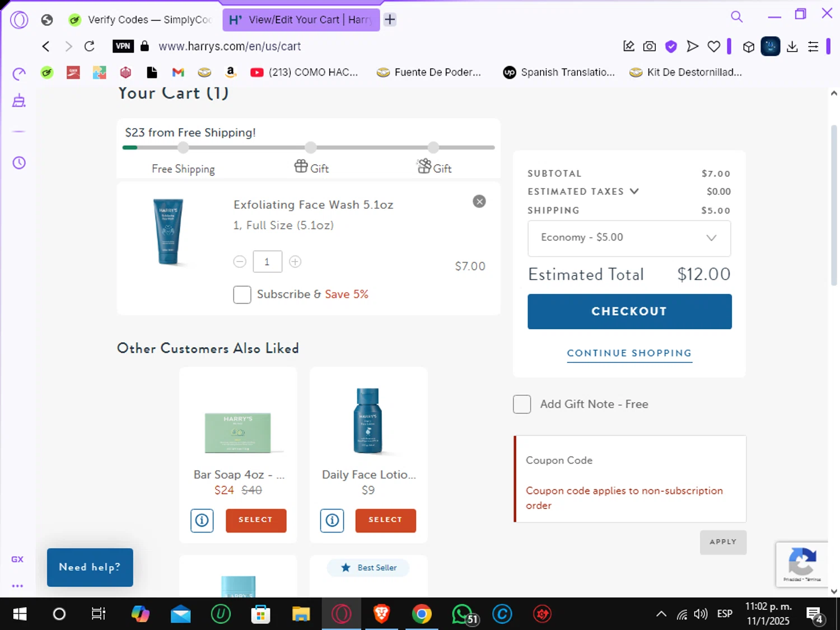Open the Opera menu logo icon

(19, 20)
